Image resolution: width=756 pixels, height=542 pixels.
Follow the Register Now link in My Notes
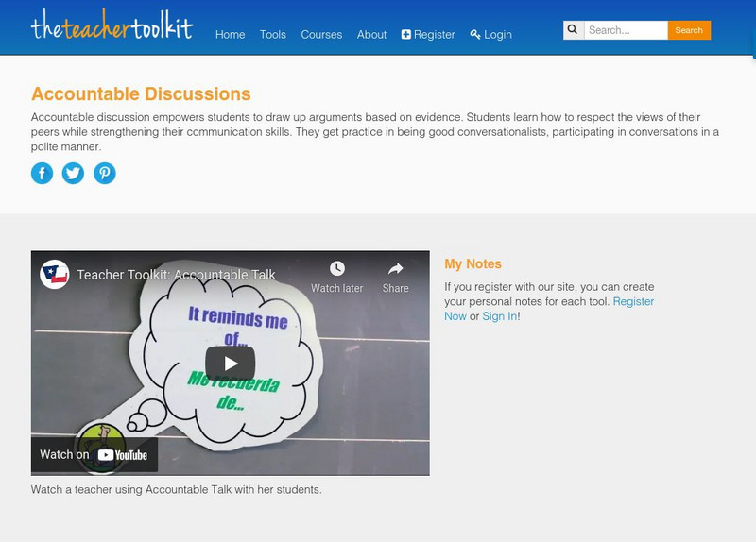[x=633, y=302]
